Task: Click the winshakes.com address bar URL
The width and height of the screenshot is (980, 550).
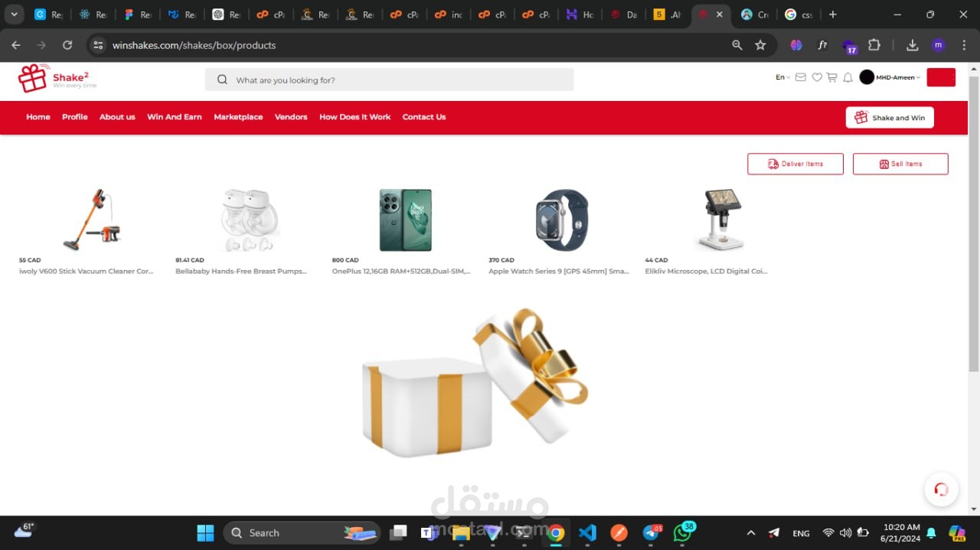Action: [x=194, y=45]
